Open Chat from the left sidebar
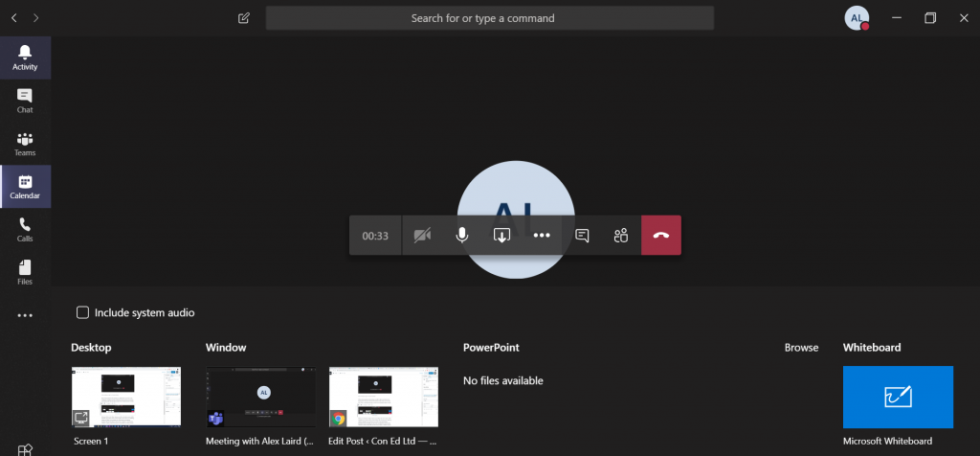The image size is (980, 456). tap(25, 101)
